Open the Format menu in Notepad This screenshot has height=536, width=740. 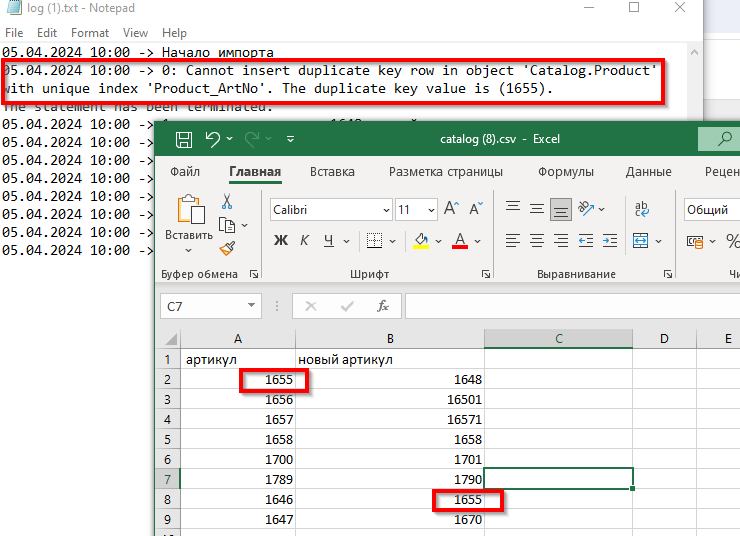90,33
